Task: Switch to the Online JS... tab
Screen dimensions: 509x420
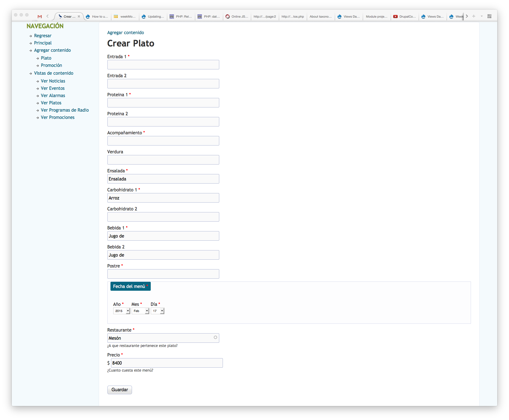Action: point(237,17)
